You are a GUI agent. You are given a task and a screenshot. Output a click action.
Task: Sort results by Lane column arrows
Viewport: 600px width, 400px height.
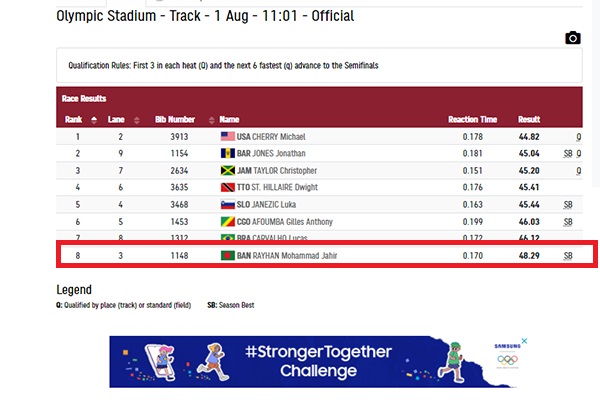coord(136,119)
